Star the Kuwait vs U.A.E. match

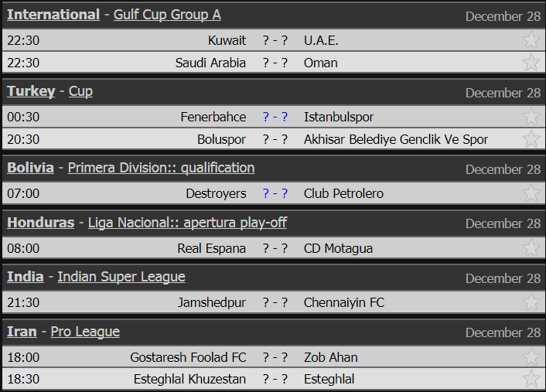[x=531, y=40]
